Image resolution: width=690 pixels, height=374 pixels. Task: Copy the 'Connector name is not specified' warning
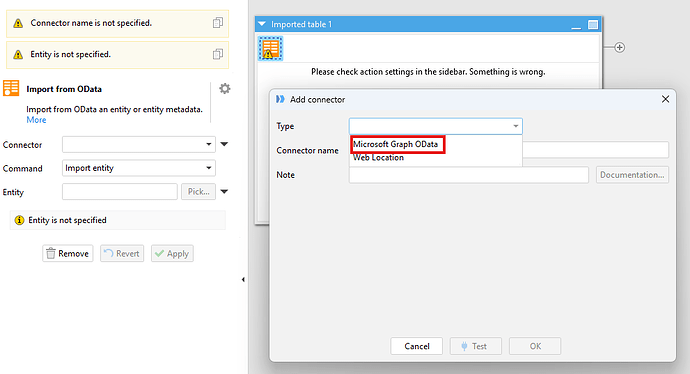218,22
